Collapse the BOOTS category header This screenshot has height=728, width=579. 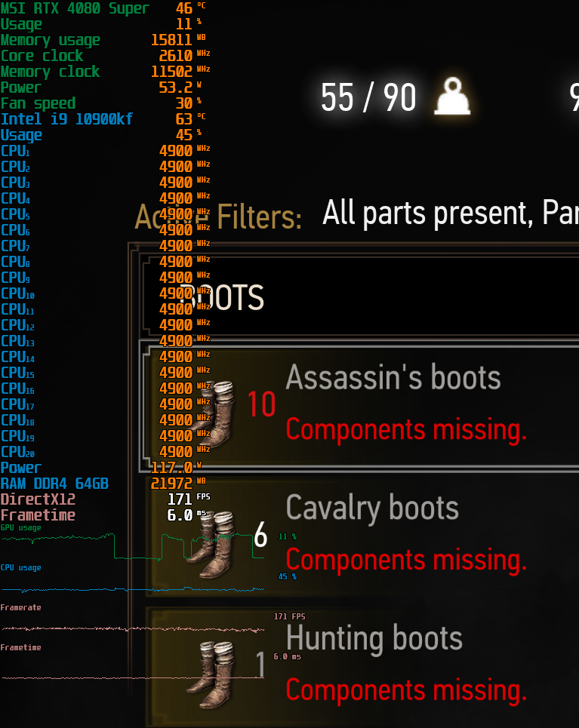pyautogui.click(x=358, y=295)
